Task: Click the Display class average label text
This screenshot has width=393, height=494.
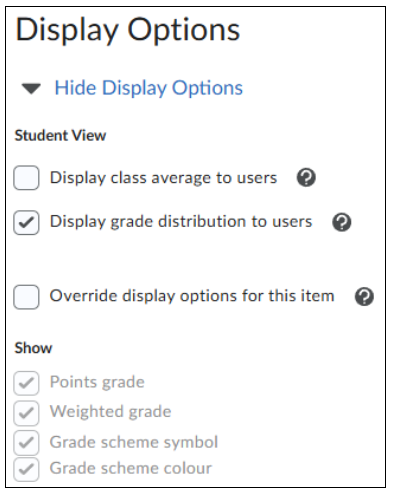Action: [163, 178]
